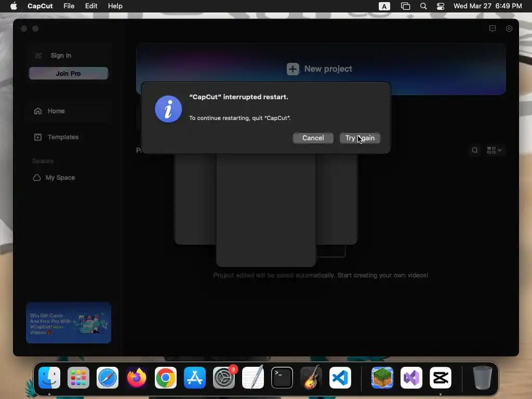This screenshot has width=532, height=399.
Task: Click the My Space cloud icon
Action: pyautogui.click(x=37, y=178)
